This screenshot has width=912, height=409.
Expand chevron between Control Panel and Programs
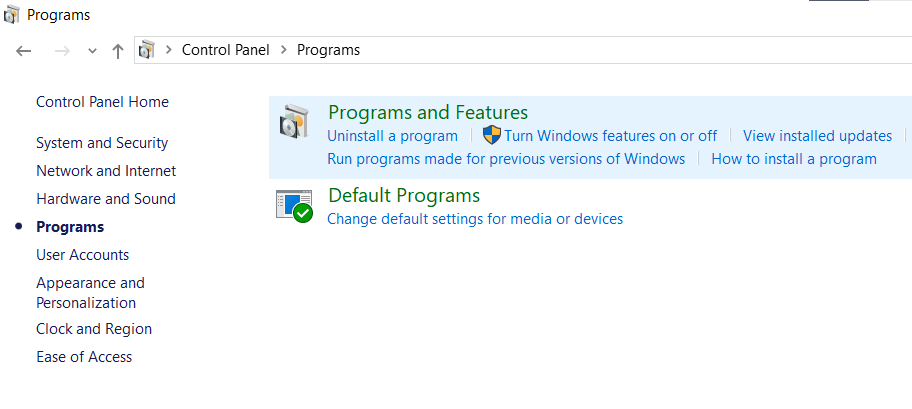click(x=284, y=50)
